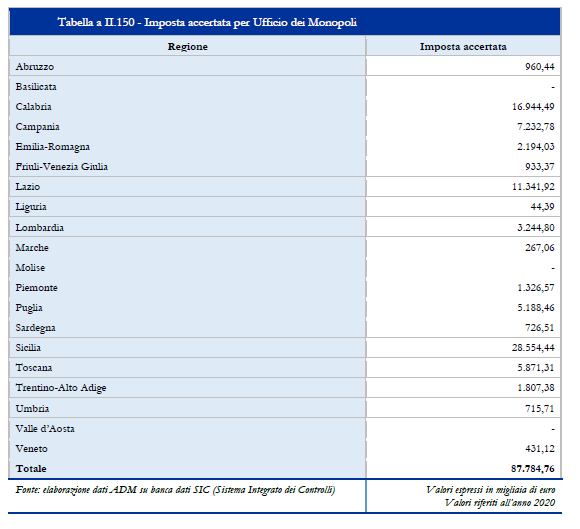Image resolution: width=580 pixels, height=529 pixels.
Task: Click the Liguria region cell
Action: coord(188,207)
